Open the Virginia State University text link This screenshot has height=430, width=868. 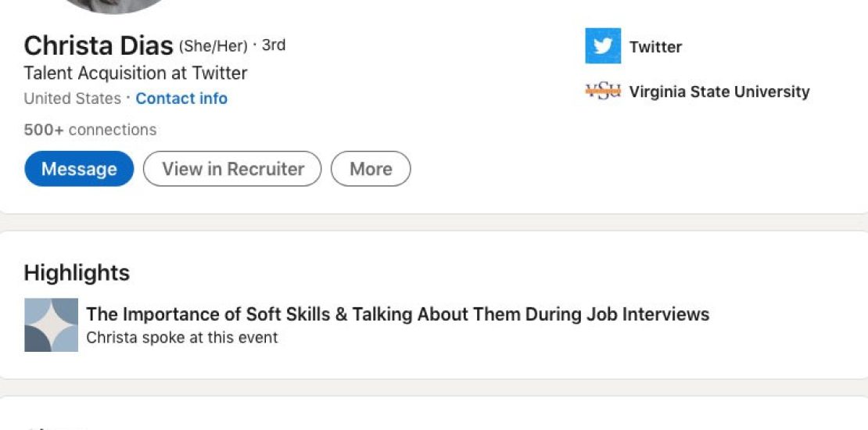(719, 91)
